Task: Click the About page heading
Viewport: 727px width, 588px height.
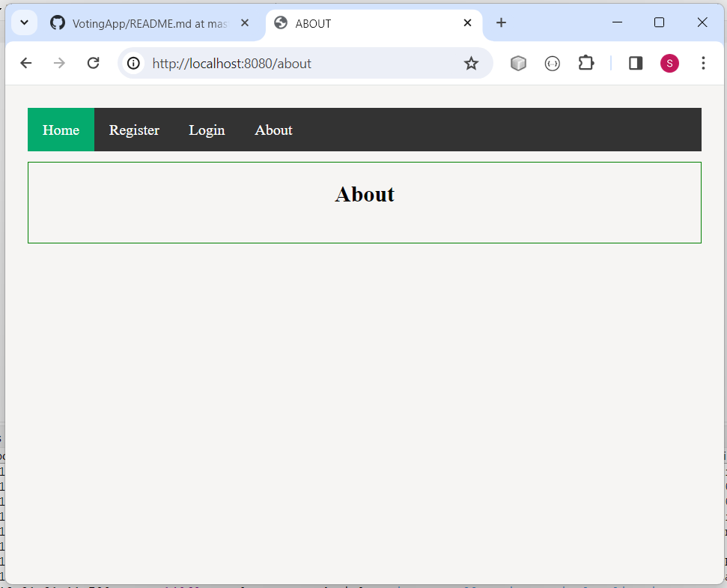Action: (x=365, y=194)
